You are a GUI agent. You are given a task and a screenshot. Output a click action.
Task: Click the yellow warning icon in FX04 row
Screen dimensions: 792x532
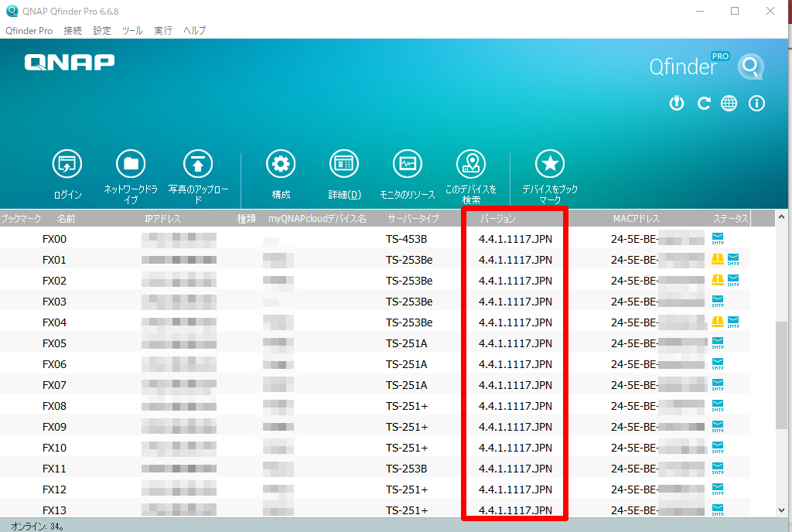pyautogui.click(x=718, y=322)
